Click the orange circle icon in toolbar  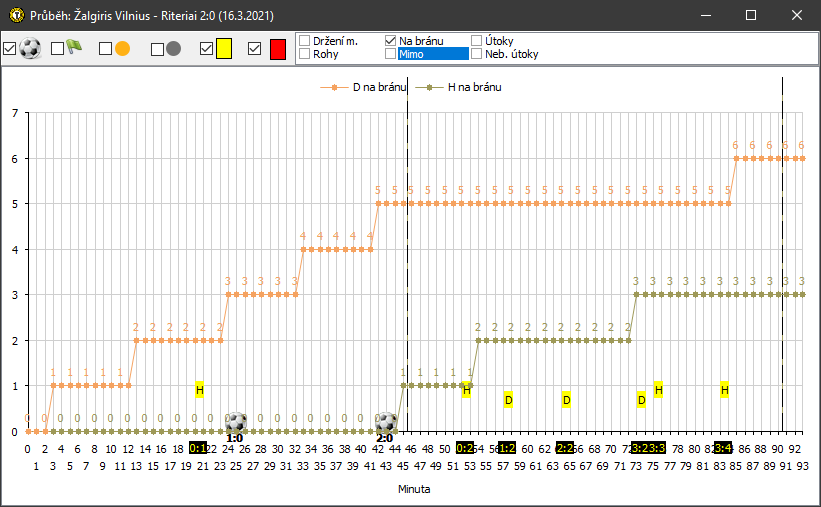[x=122, y=48]
